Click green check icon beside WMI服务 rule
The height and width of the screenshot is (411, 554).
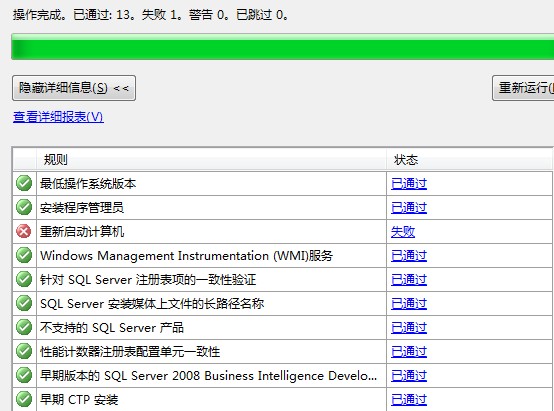coord(24,256)
